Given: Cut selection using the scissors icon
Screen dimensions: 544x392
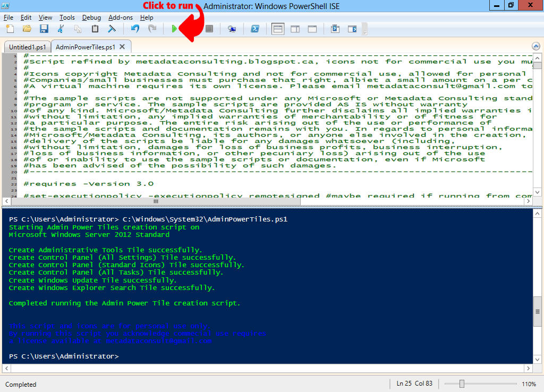Looking at the screenshot, I should [x=61, y=29].
